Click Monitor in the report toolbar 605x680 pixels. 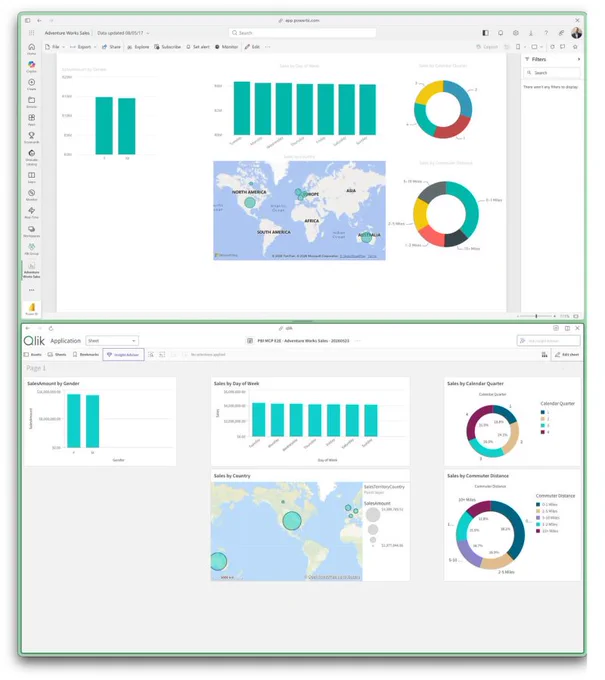click(x=227, y=47)
